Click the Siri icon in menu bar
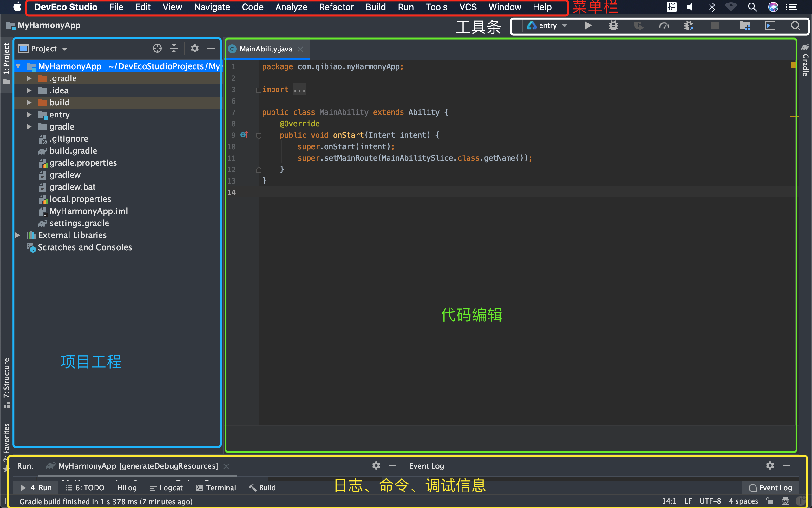Image resolution: width=812 pixels, height=508 pixels. pyautogui.click(x=773, y=7)
